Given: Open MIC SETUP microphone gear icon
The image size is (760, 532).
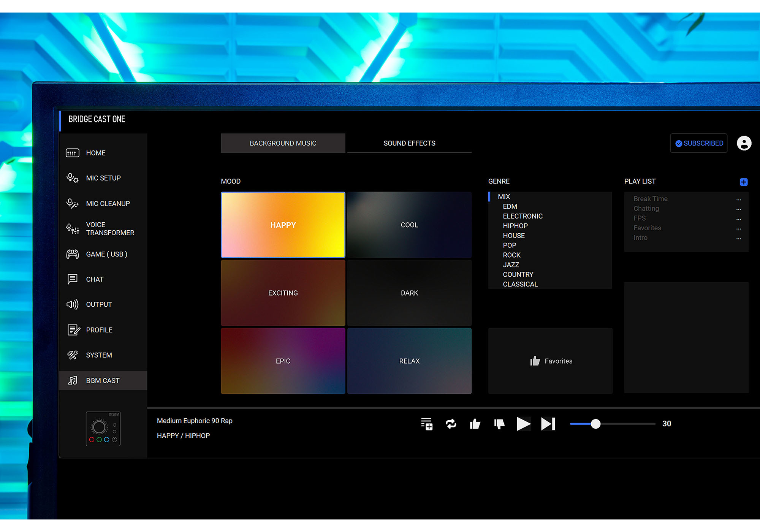Looking at the screenshot, I should tap(72, 178).
